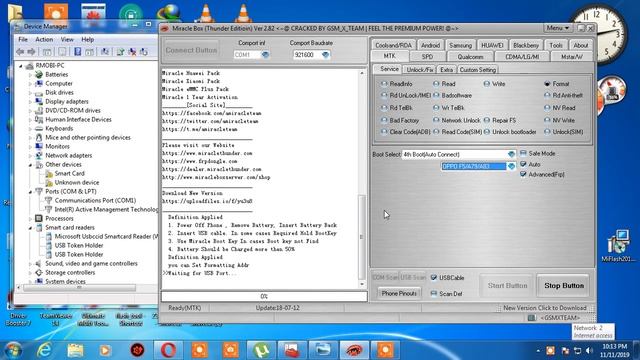Click the Connect Button

coord(191,50)
